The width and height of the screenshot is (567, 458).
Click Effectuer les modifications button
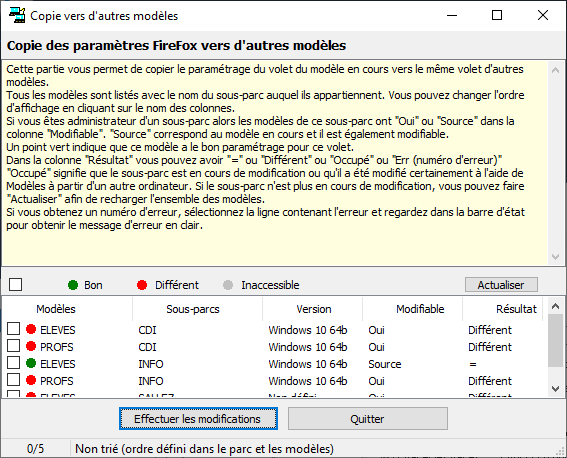coord(198,419)
